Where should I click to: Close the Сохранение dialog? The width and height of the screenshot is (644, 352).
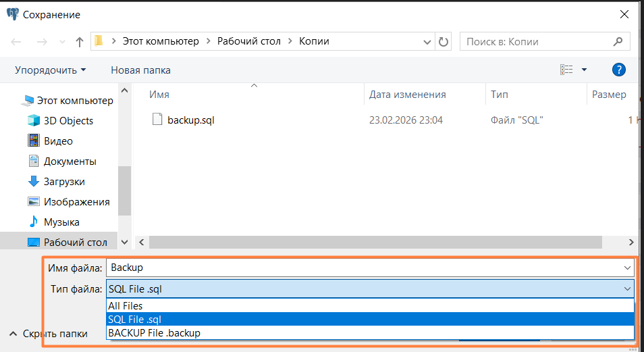624,14
